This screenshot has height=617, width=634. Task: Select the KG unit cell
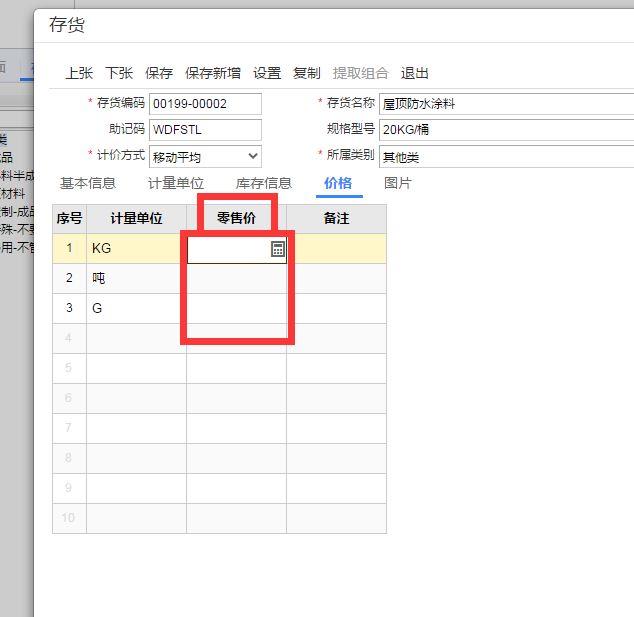coord(136,248)
